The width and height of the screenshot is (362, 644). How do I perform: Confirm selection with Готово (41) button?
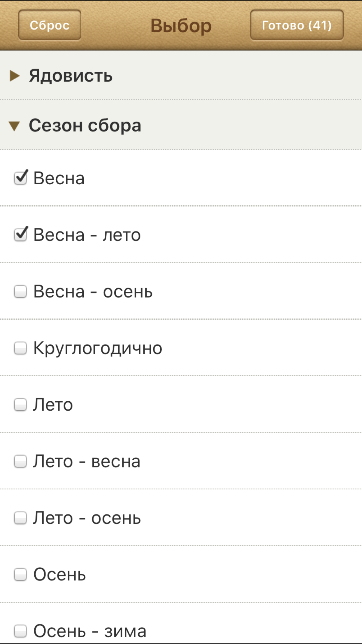coord(297,25)
